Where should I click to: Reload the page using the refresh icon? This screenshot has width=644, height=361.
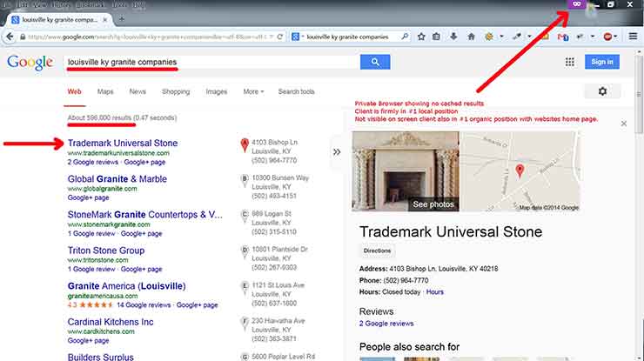pos(280,37)
